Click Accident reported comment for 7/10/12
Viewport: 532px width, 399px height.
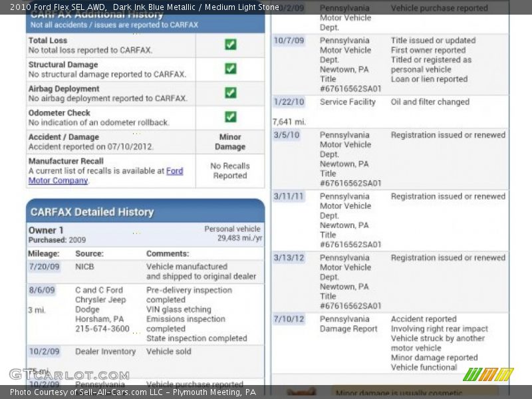click(424, 319)
